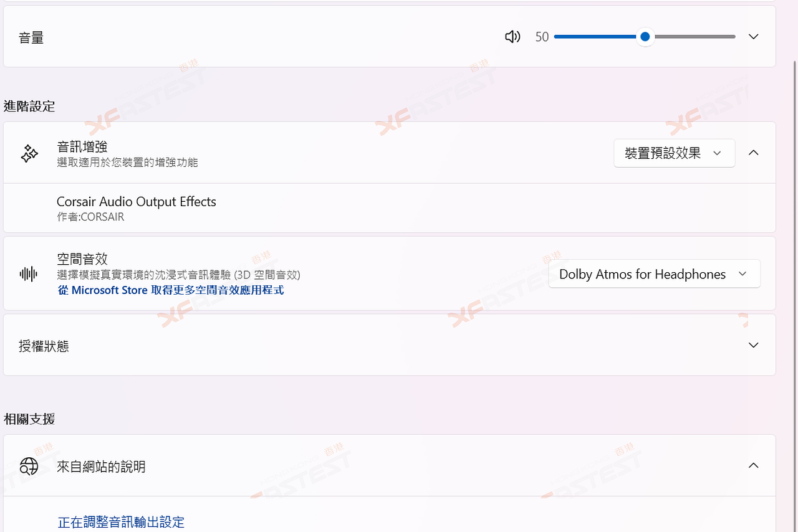The image size is (798, 532).
Task: Click the 空間音效 title text
Action: [x=82, y=259]
